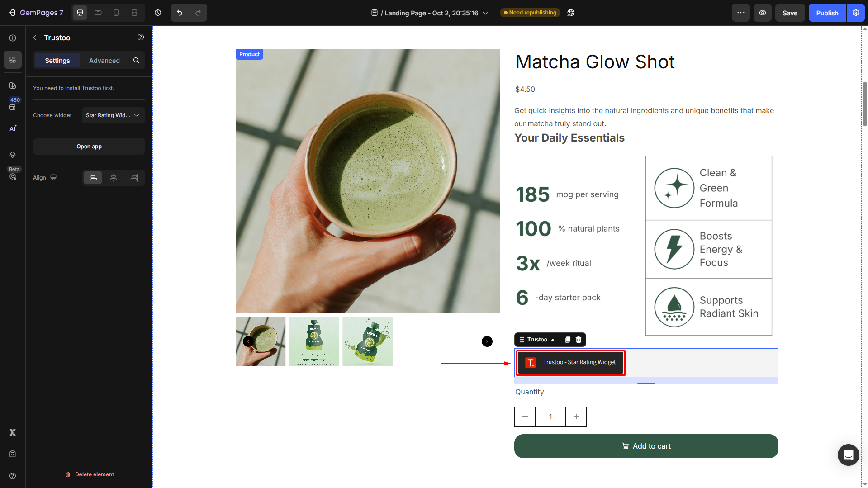868x488 pixels.
Task: Click the help icon next to Trustoo
Action: tap(141, 38)
